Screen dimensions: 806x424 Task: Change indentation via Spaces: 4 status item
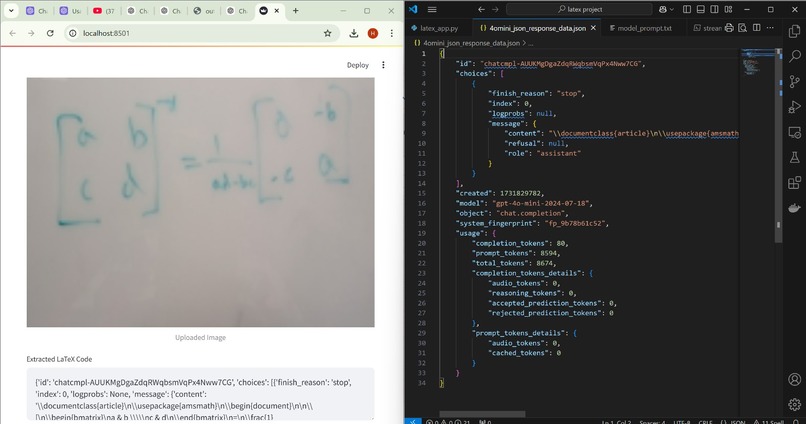click(652, 422)
